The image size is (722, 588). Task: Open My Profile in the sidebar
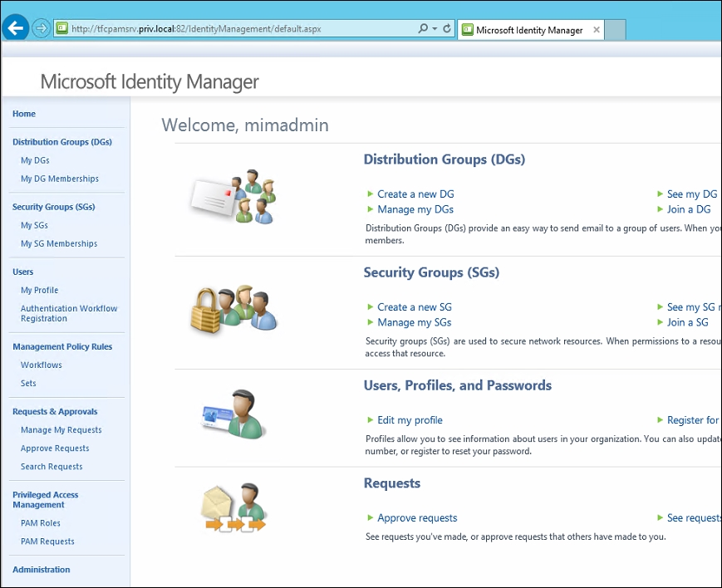point(40,290)
